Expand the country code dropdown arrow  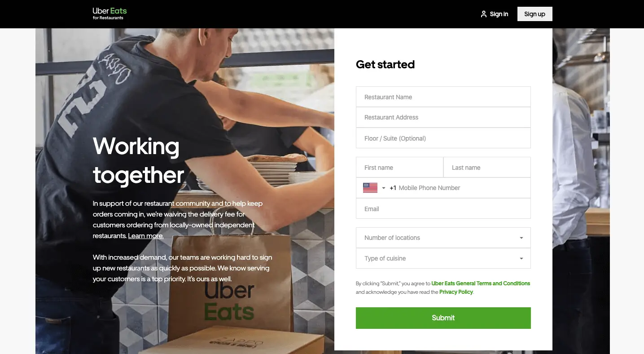point(384,188)
